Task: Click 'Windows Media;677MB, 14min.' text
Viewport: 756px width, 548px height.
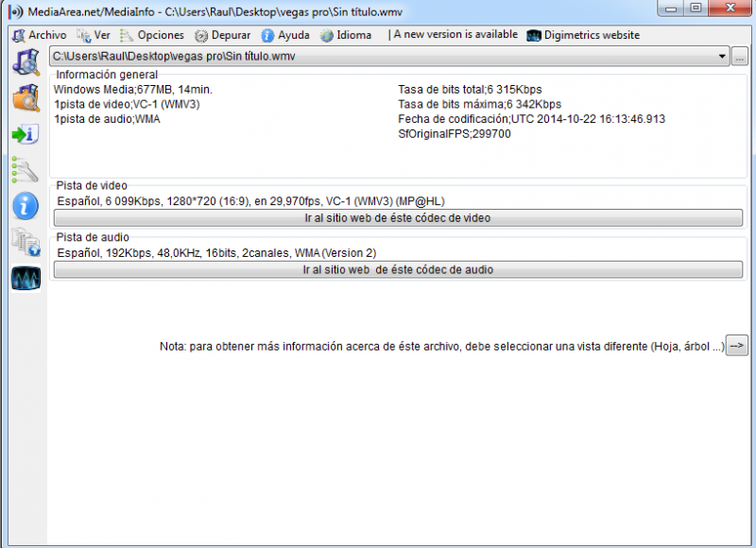Action: pos(133,90)
